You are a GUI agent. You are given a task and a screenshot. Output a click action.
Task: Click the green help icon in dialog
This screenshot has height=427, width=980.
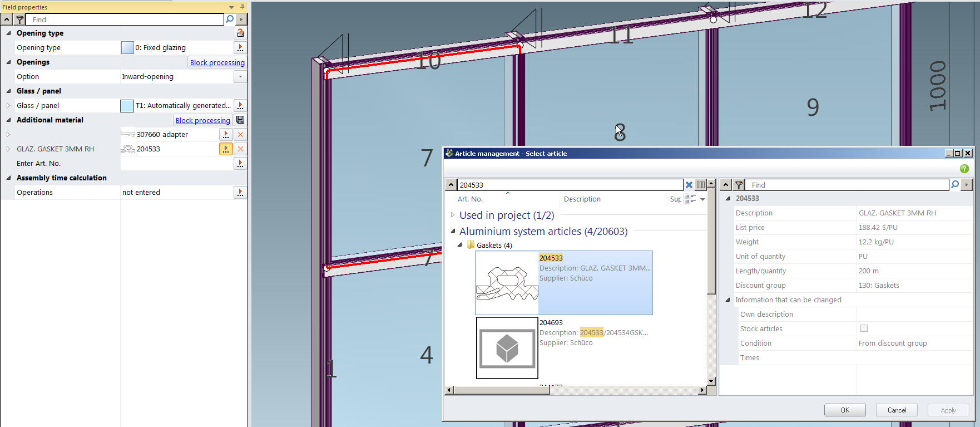964,169
